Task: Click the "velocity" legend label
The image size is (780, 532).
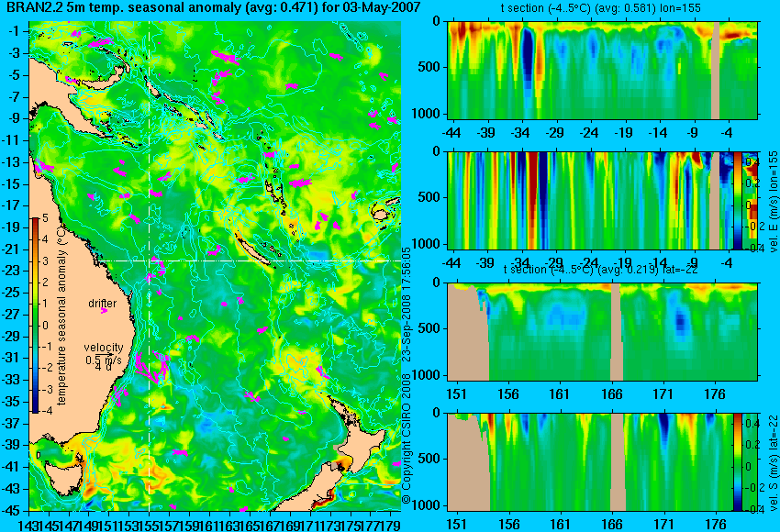Action: tap(104, 348)
